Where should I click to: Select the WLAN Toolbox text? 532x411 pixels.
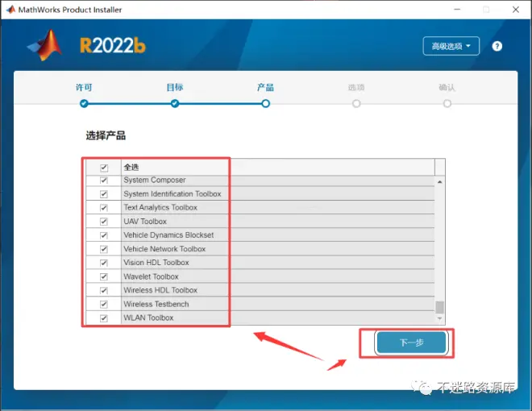[148, 318]
